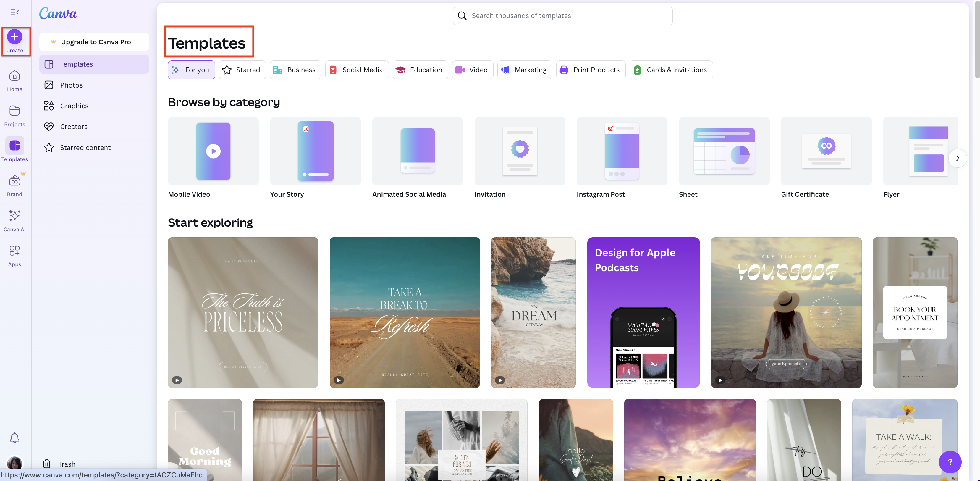Click the purple Create plus button
Image resolution: width=980 pixels, height=481 pixels.
pyautogui.click(x=14, y=37)
